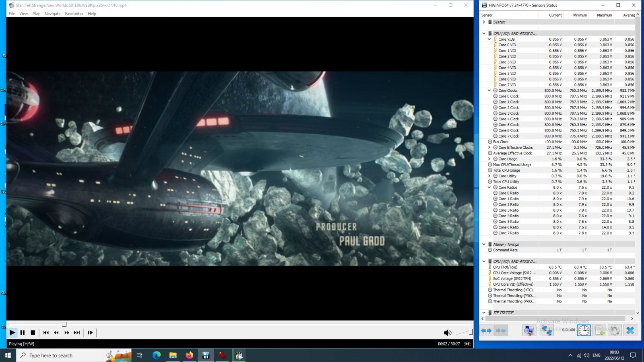Open HWiNFO sensor settings gear
This screenshot has height=362, width=644.
615,331
